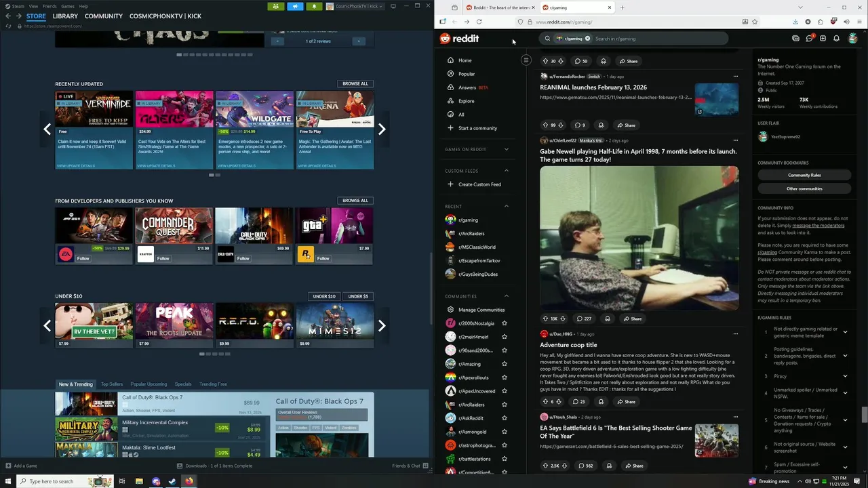This screenshot has height=488, width=868.
Task: Open Steam from Windows taskbar
Action: tap(172, 481)
